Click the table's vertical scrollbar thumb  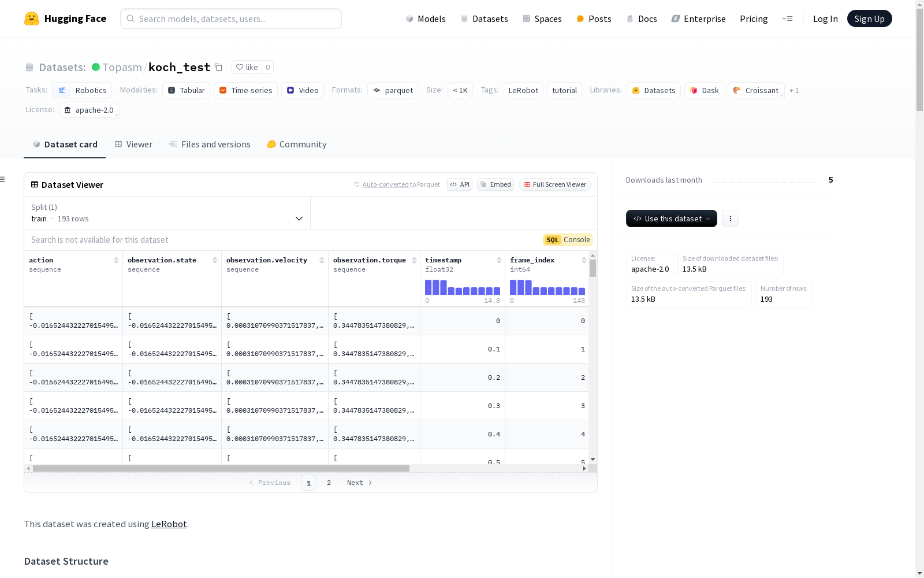(x=593, y=268)
